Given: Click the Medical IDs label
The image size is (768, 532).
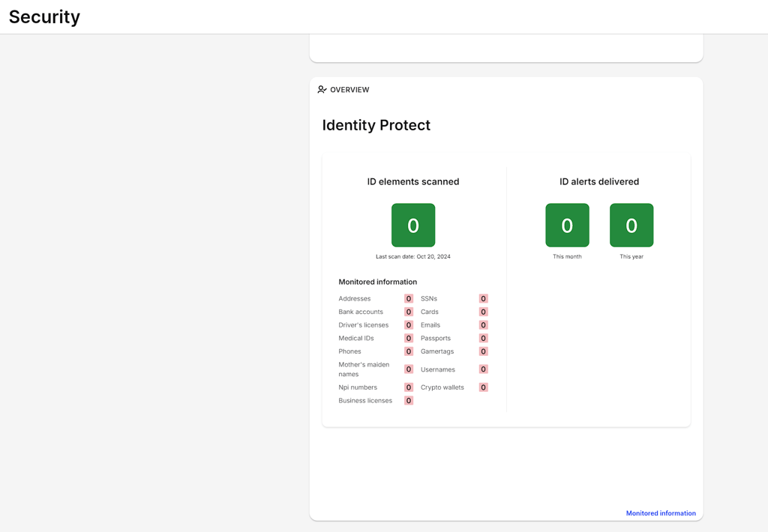Looking at the screenshot, I should coord(356,338).
